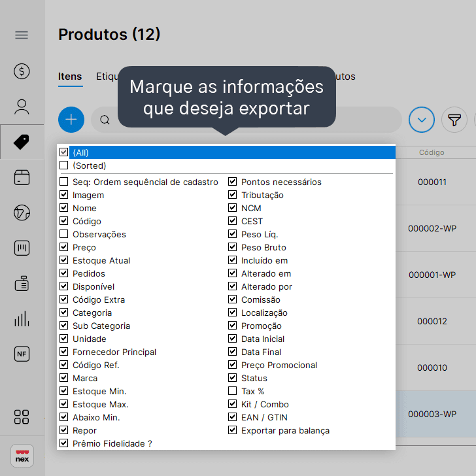476x476 pixels.
Task: Enable the Observações checkbox
Action: click(64, 234)
